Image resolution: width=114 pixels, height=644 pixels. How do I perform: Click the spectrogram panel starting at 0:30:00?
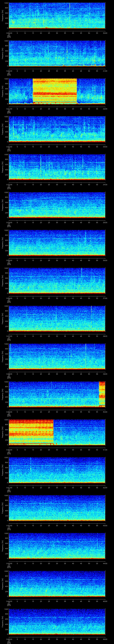57,53
